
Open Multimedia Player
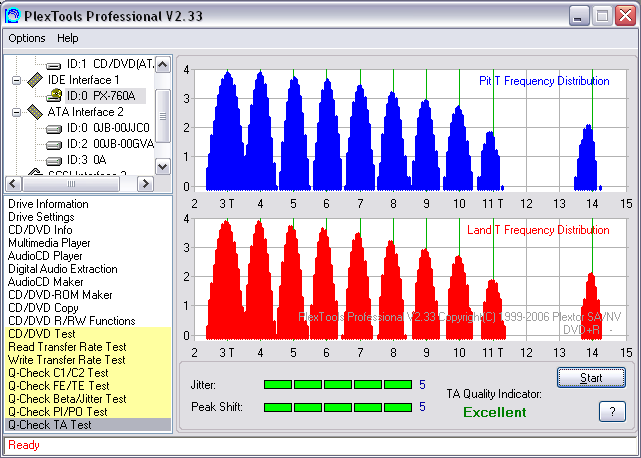pyautogui.click(x=49, y=243)
